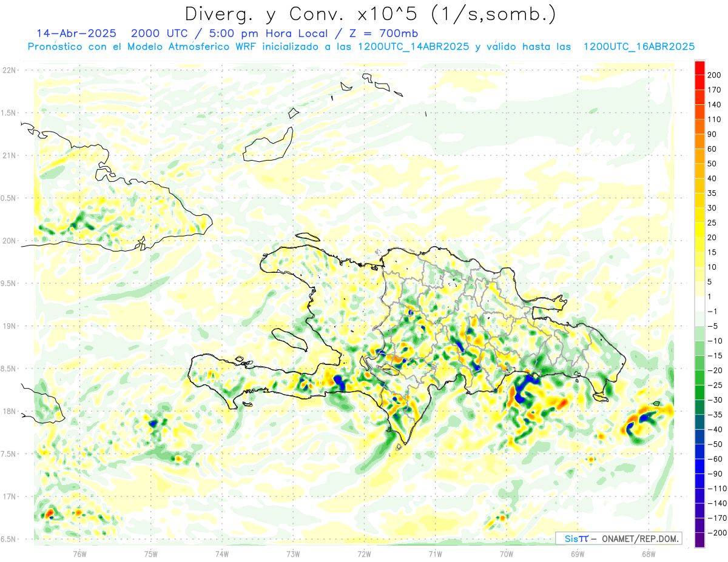Click the "-40" color scale value
Viewport: 728px width, 562px height.
(714, 430)
